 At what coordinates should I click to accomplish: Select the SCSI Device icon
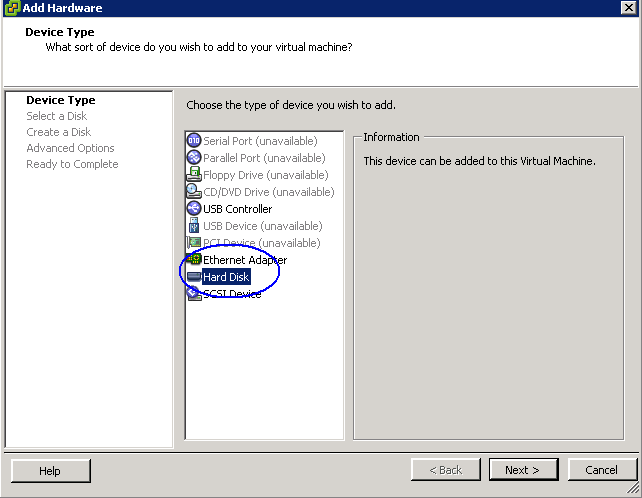[194, 293]
